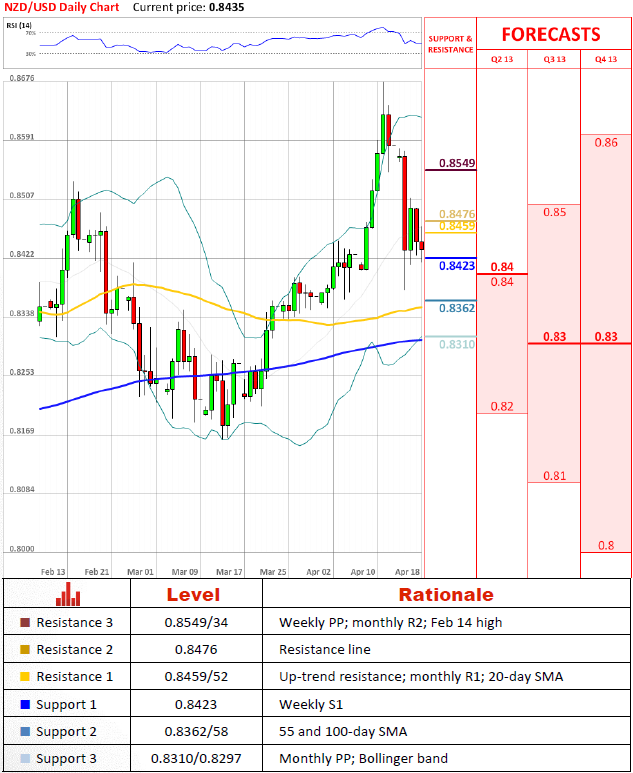Click the red bar chart icon in the table header
The height and width of the screenshot is (773, 633).
(x=68, y=594)
